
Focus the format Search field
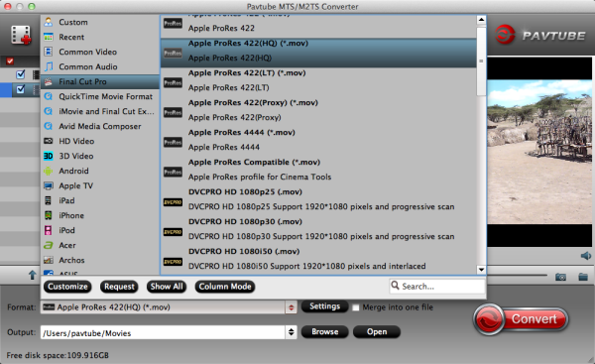coord(437,287)
